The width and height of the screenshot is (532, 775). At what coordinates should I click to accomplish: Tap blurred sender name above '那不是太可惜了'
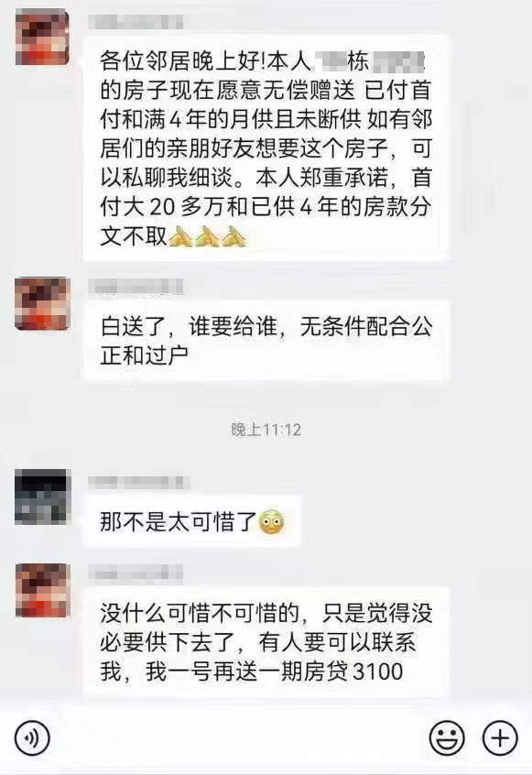click(138, 482)
